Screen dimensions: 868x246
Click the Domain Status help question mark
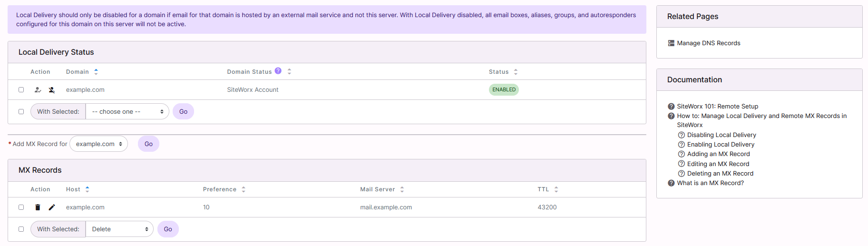click(278, 71)
